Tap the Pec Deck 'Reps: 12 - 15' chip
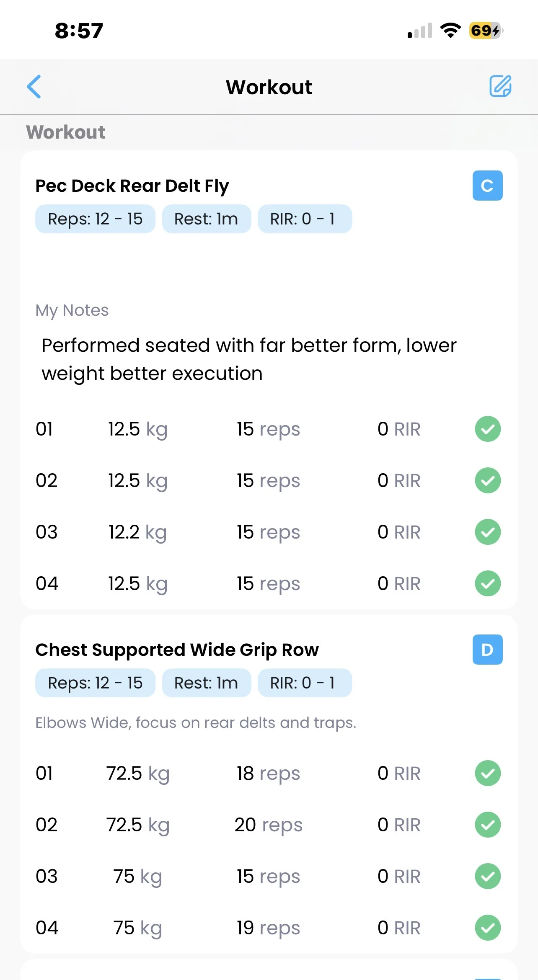The image size is (538, 980). point(95,219)
